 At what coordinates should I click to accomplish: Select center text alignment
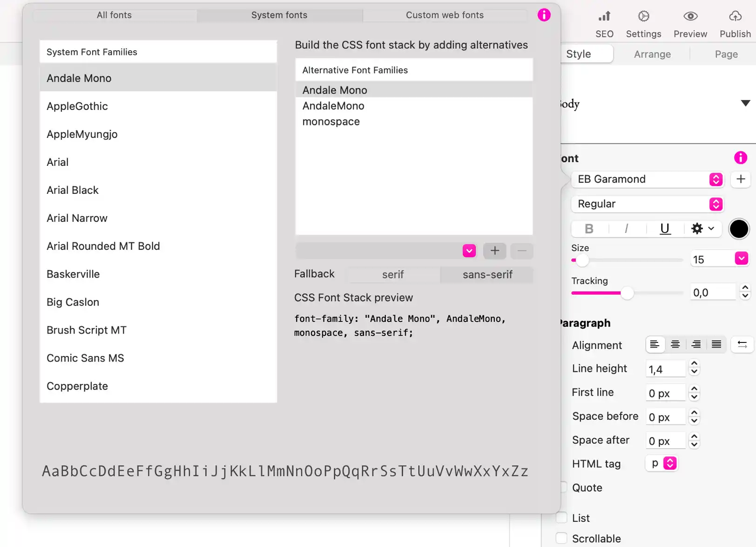click(675, 345)
